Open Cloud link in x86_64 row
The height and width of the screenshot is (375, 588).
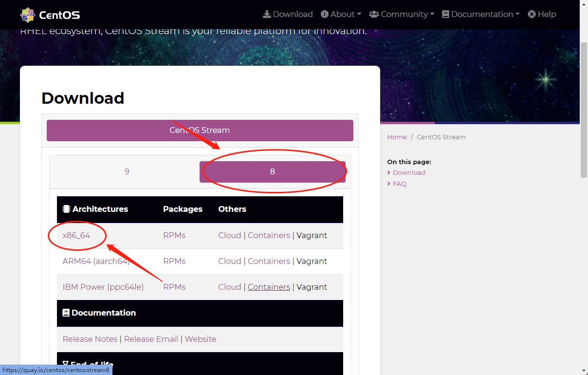point(230,235)
